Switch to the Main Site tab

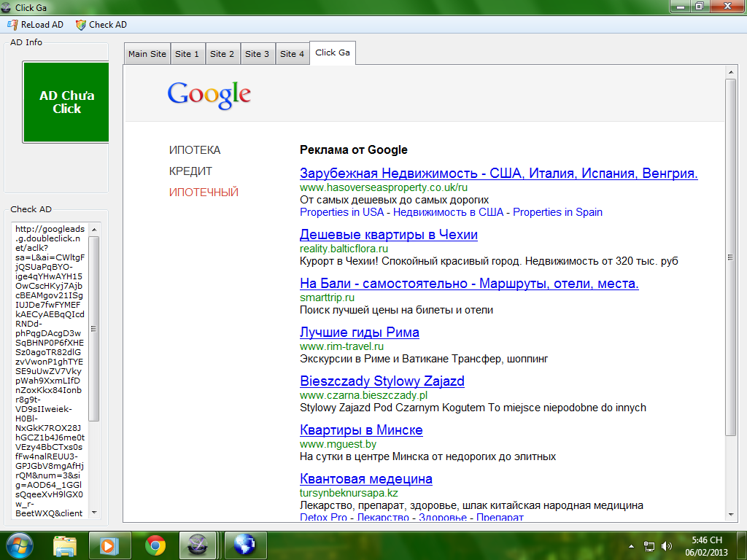[x=147, y=54]
